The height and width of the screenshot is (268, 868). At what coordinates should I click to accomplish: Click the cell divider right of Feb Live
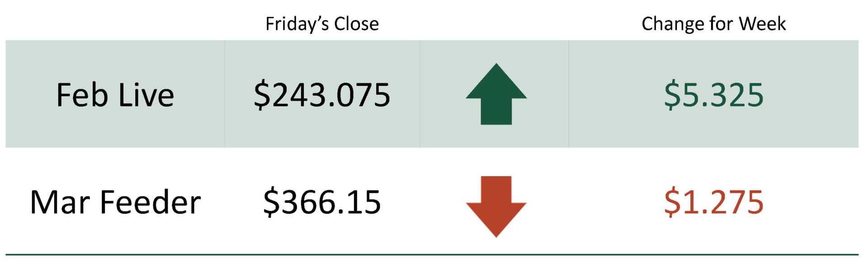click(225, 94)
